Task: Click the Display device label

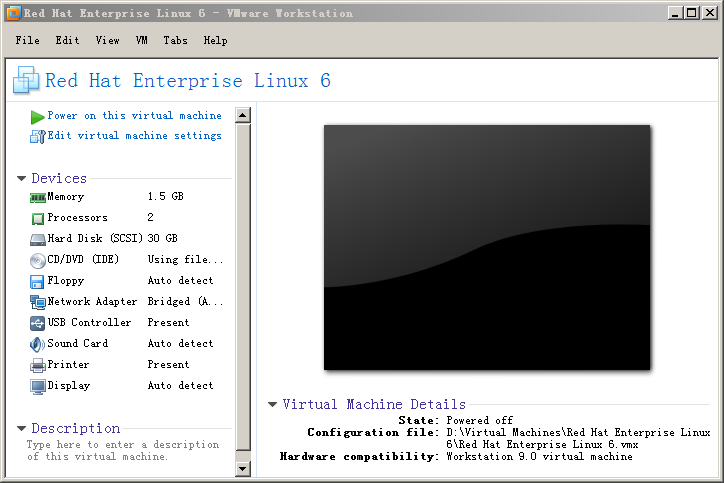Action: tap(68, 386)
